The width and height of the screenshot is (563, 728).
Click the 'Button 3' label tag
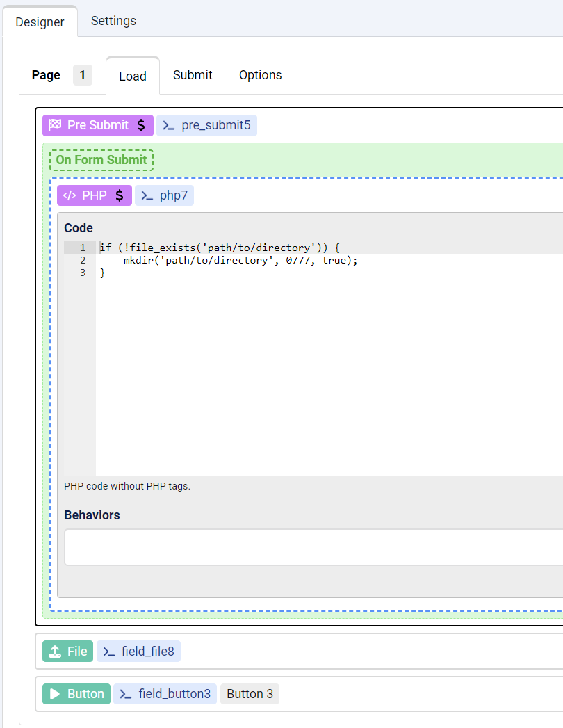pyautogui.click(x=250, y=694)
